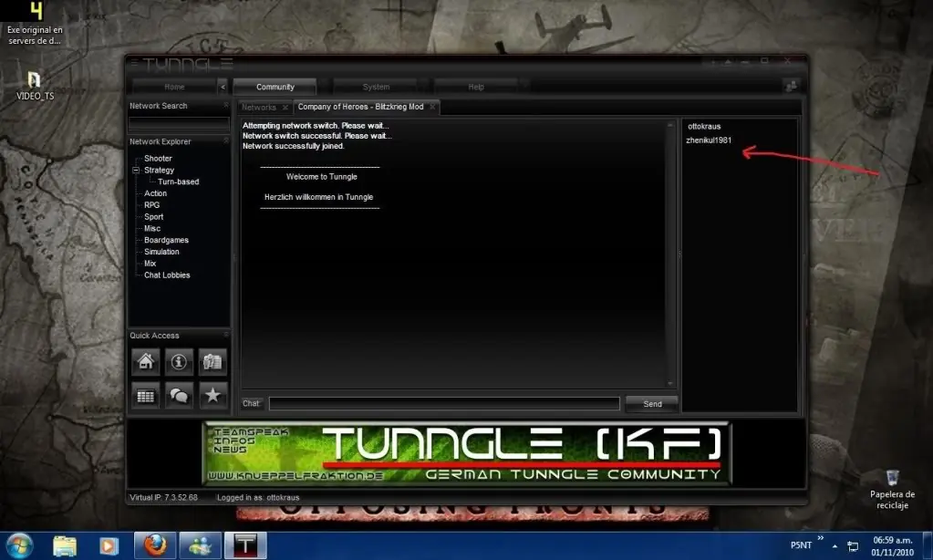Show hidden tray icons arrow
Viewport: 933px width, 560px height.
click(835, 545)
